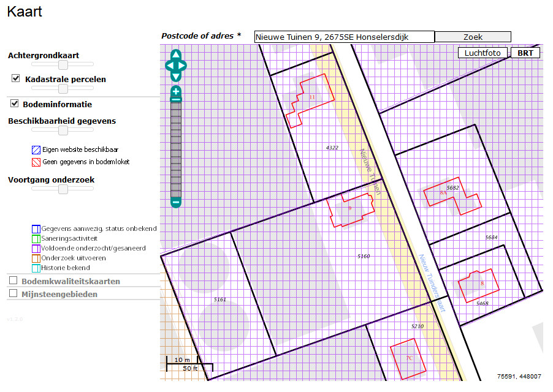Viewport: 553px width, 392px height.
Task: Click the Postcode of adres input field
Action: tap(344, 37)
